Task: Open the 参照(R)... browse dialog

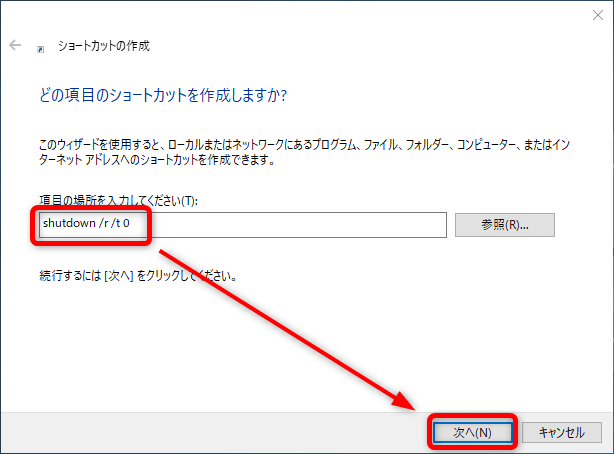Action: point(505,225)
